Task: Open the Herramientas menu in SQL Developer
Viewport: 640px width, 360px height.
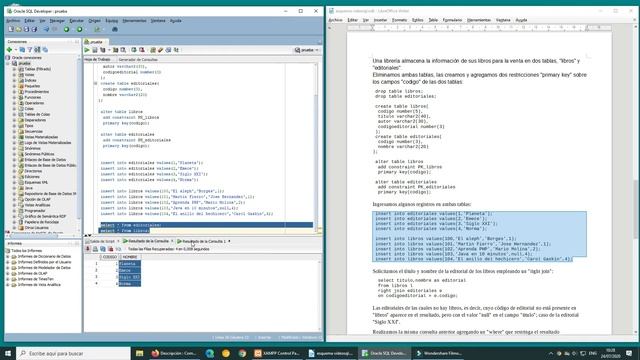Action: (x=134, y=20)
